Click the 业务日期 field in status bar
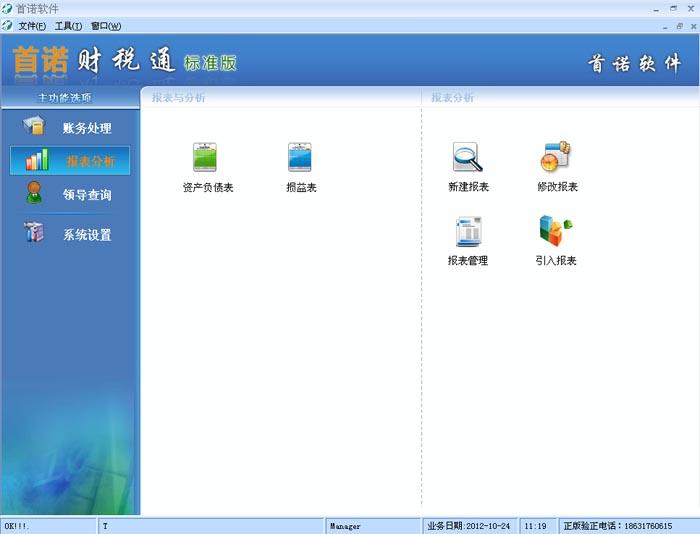This screenshot has width=700, height=534. 469,526
